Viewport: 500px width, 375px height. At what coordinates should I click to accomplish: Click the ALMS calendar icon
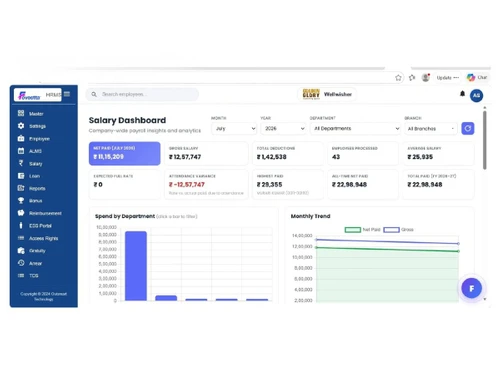(21, 151)
